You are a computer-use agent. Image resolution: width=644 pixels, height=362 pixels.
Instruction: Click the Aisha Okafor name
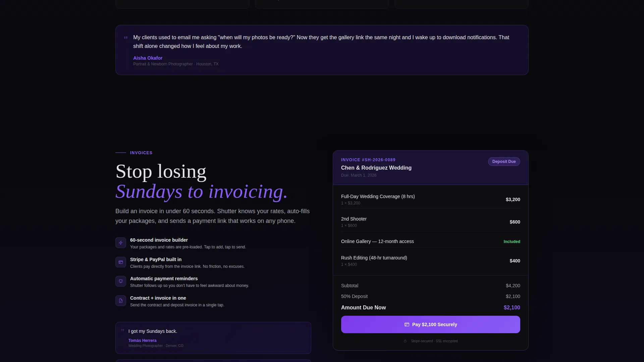(148, 58)
